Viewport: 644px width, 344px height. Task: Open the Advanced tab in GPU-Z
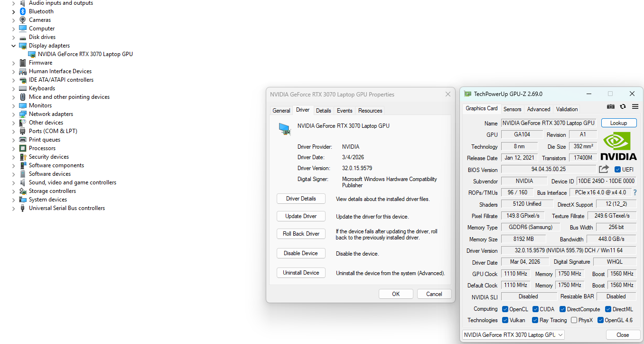539,109
